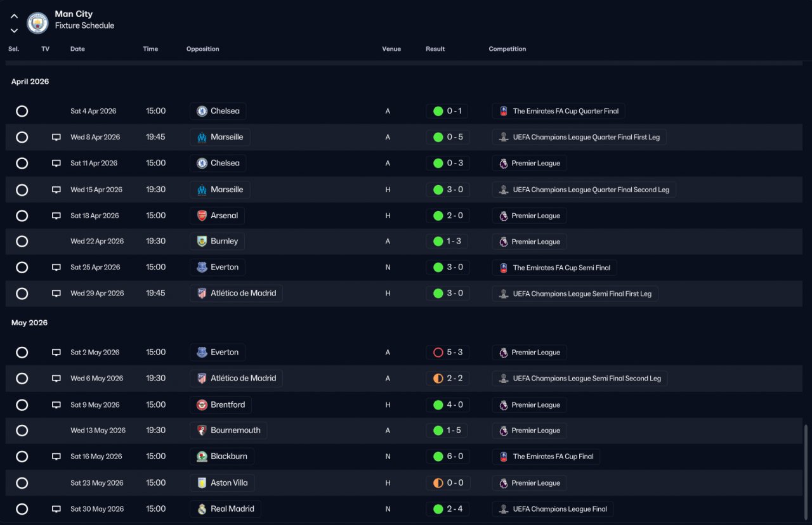Select radio button for Real Madrid fixture
The image size is (812, 525).
(x=22, y=509)
